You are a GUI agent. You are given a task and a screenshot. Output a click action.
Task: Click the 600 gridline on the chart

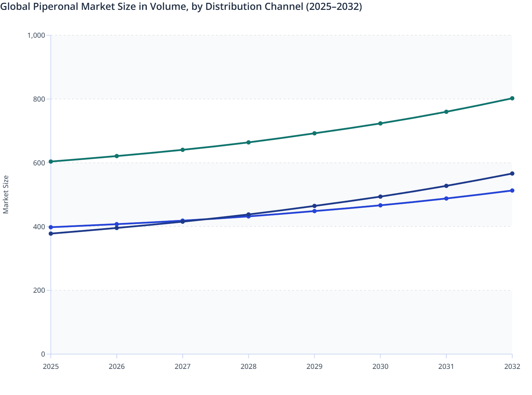point(279,162)
